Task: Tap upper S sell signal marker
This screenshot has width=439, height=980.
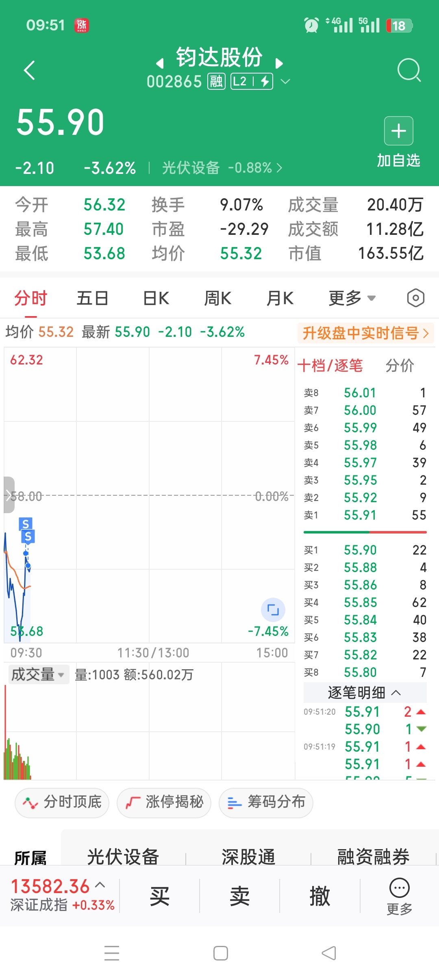Action: point(26,524)
